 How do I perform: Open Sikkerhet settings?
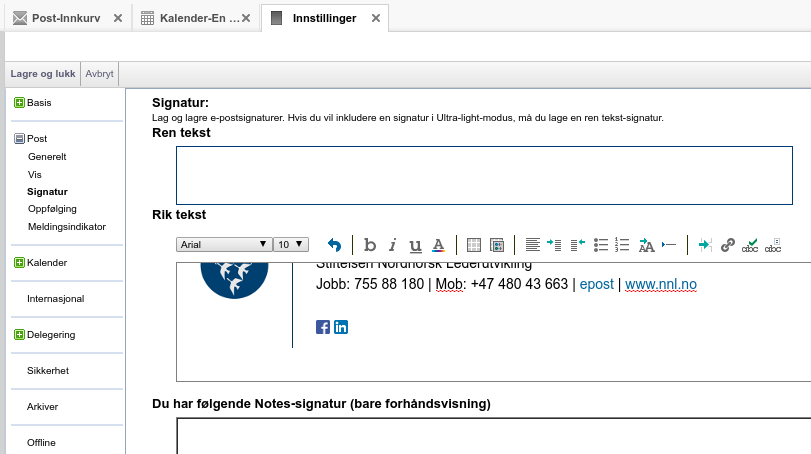coord(48,370)
